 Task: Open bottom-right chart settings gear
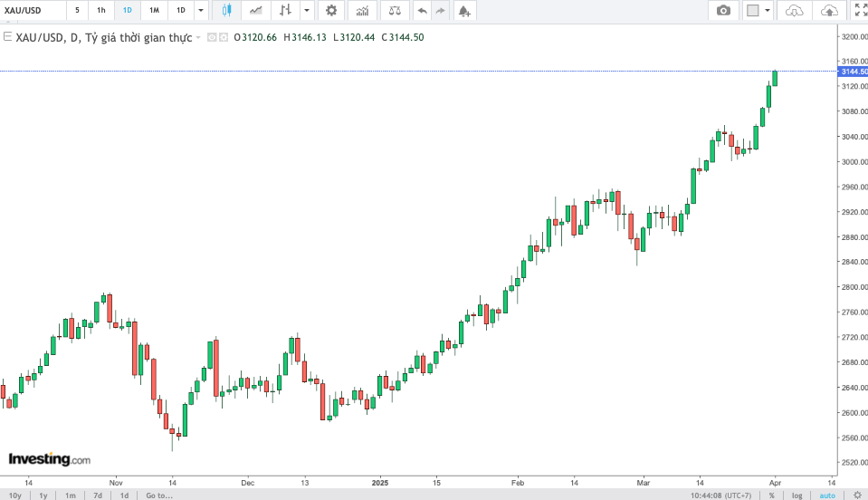pyautogui.click(x=857, y=495)
